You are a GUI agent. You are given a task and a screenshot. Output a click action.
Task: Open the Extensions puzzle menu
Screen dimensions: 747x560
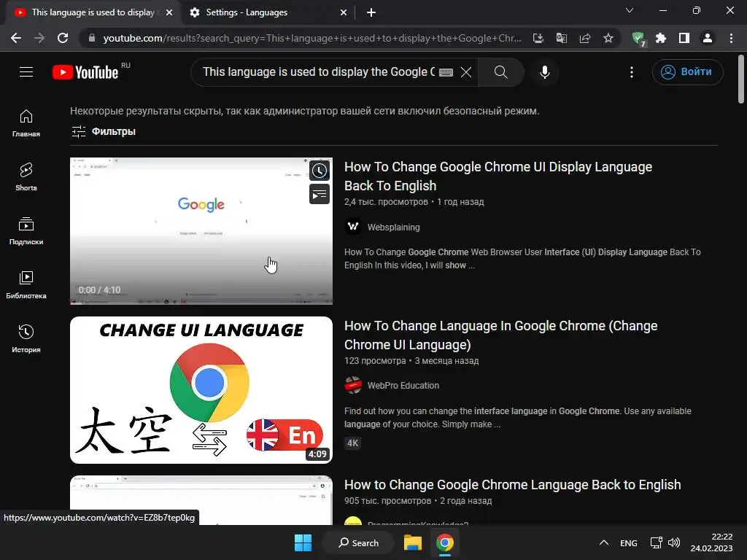[x=661, y=38]
